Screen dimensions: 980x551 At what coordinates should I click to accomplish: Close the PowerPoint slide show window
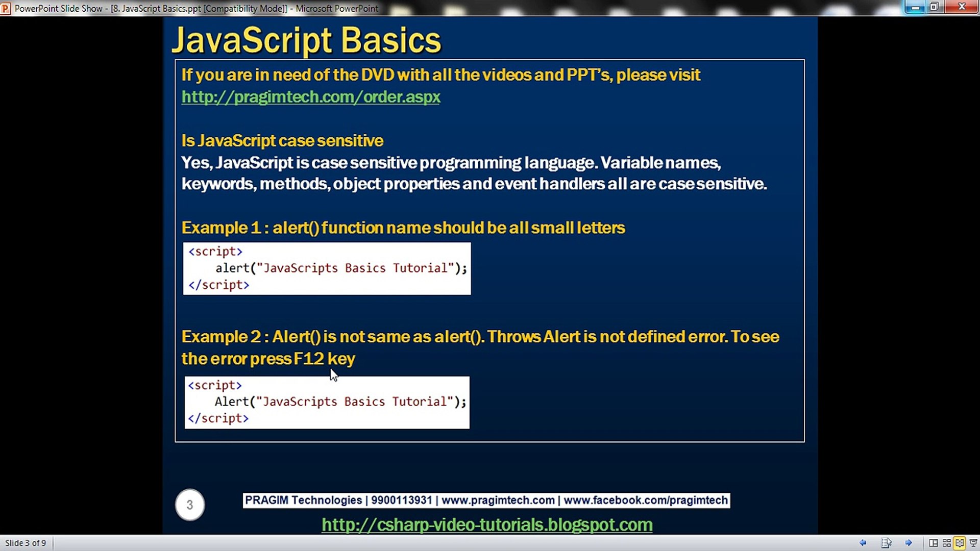pyautogui.click(x=962, y=7)
